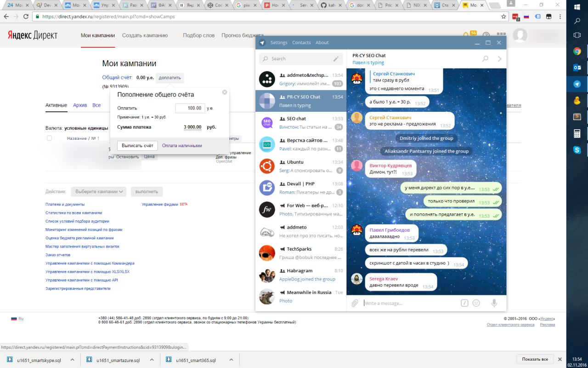Select the Активные campaigns tab

point(56,105)
